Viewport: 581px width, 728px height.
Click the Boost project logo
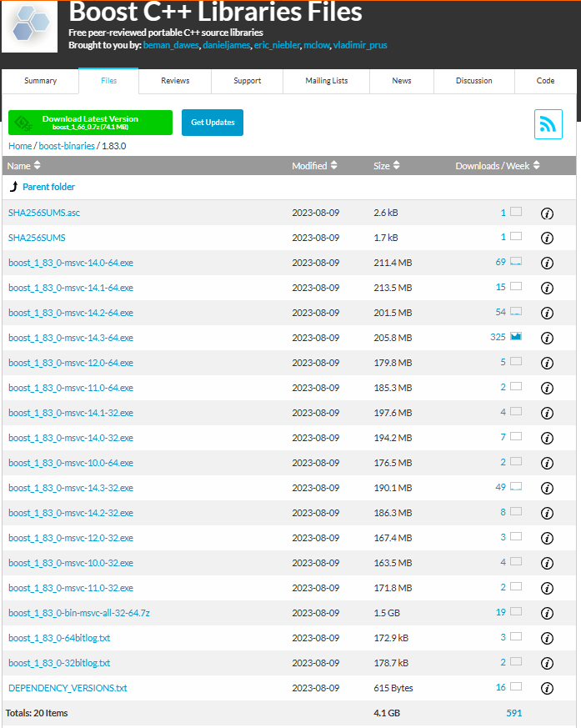click(30, 27)
